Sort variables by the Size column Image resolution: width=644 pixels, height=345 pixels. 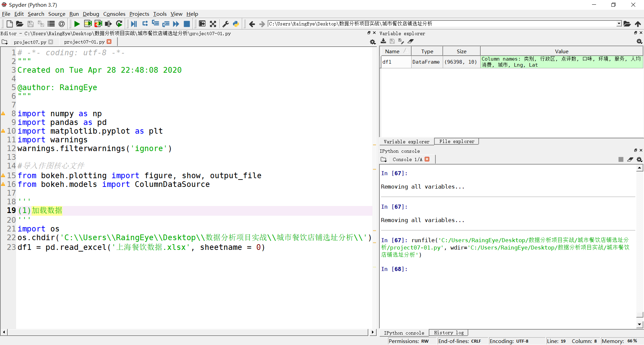click(462, 51)
